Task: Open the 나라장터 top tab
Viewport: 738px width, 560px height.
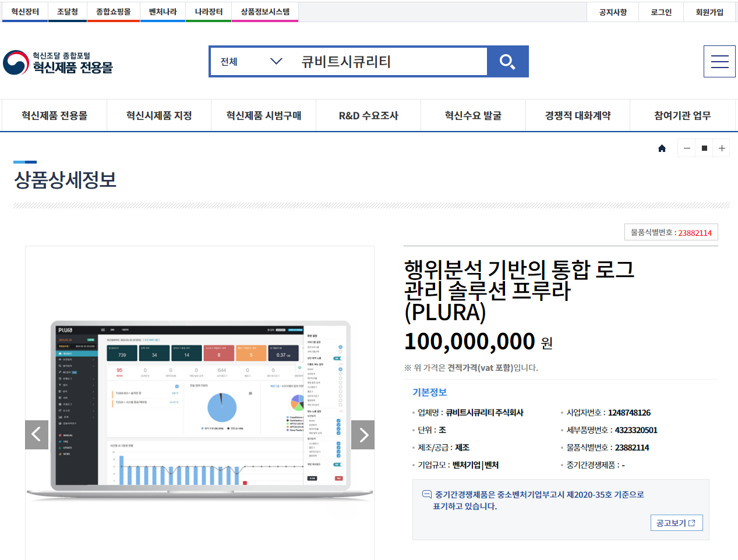Action: pos(209,12)
